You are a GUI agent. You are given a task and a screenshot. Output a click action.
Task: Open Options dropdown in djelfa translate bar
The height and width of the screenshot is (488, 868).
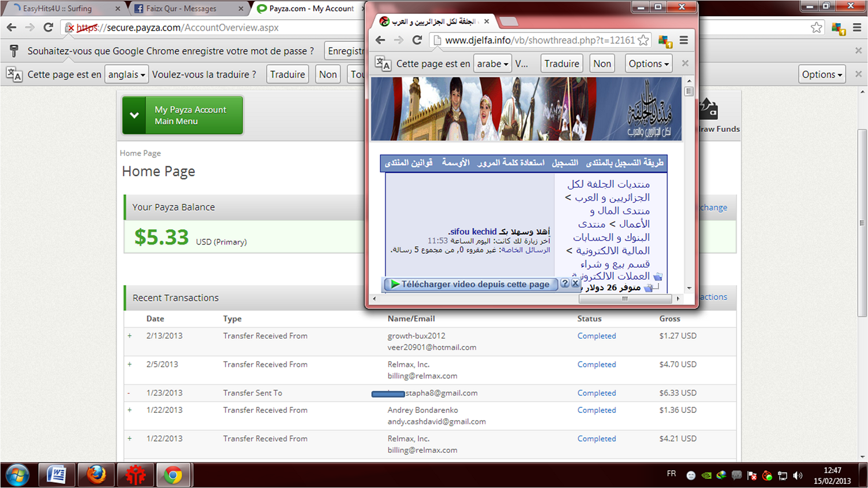[x=649, y=64]
